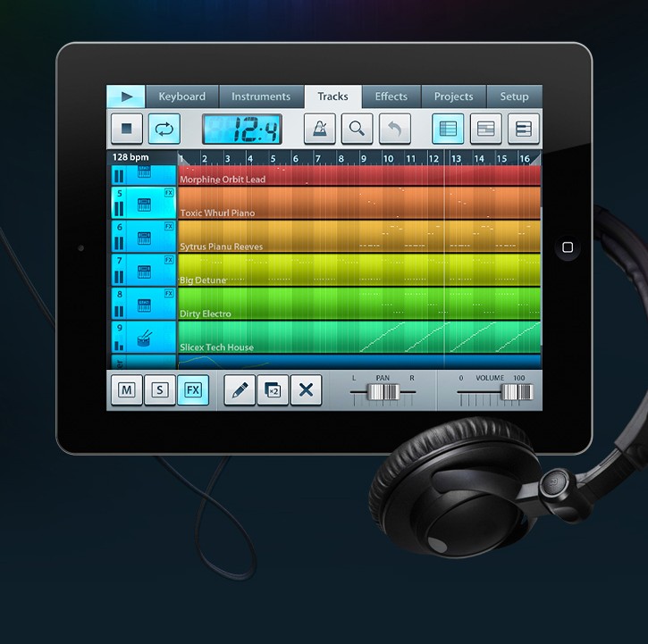Screen dimensions: 648x644
Task: Tap the 12:4 position display
Action: pos(242,129)
